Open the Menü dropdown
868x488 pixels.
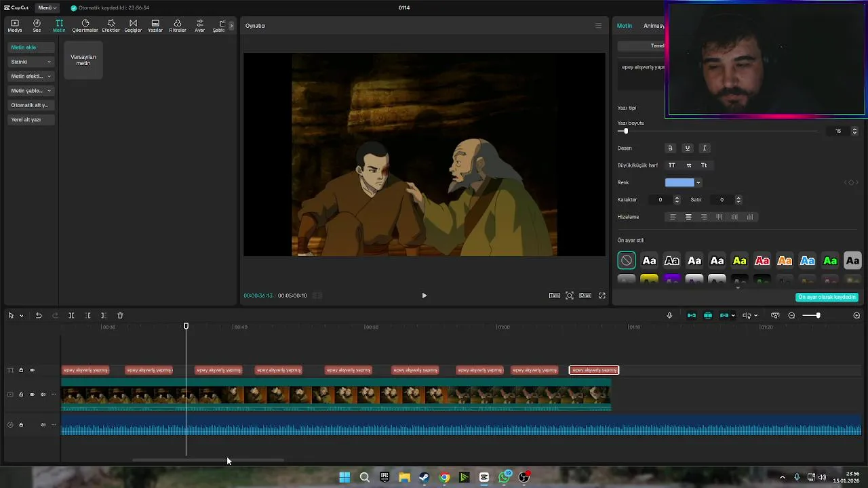[47, 7]
